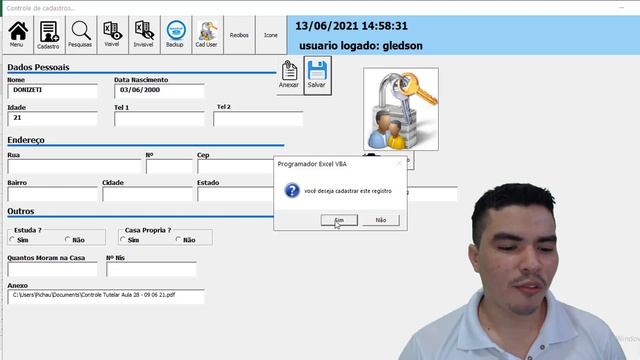Click the Visivel Excel icon

click(112, 35)
